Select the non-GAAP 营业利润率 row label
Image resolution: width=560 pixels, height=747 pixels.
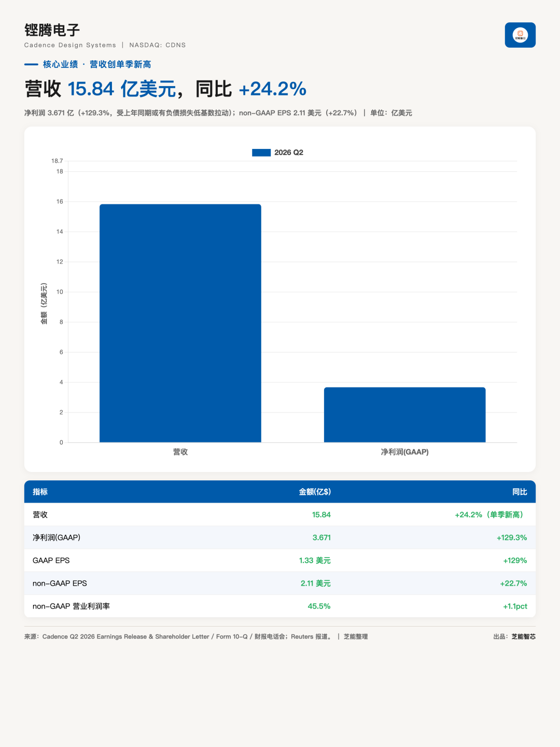[x=71, y=606]
